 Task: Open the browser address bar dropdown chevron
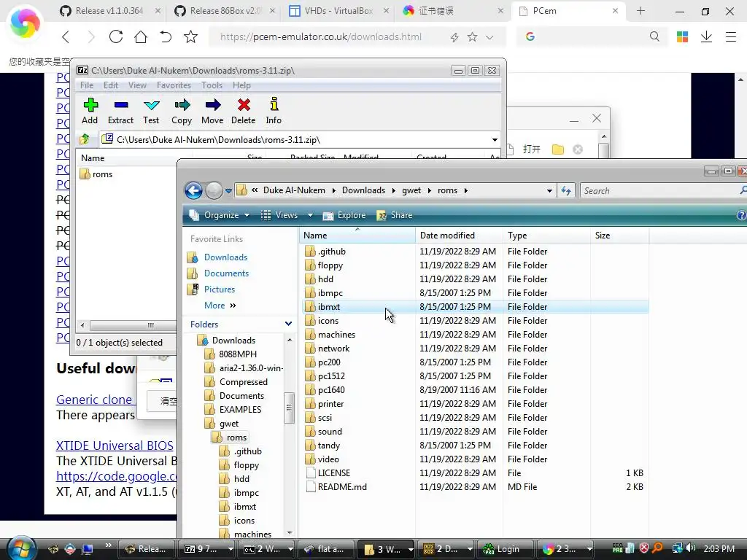pos(489,37)
